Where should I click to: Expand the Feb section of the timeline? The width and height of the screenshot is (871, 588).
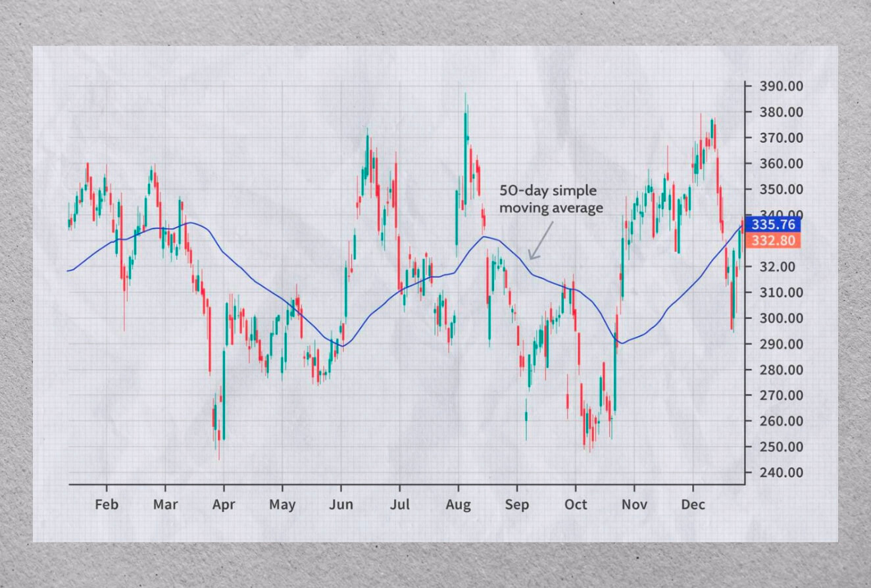(x=107, y=504)
